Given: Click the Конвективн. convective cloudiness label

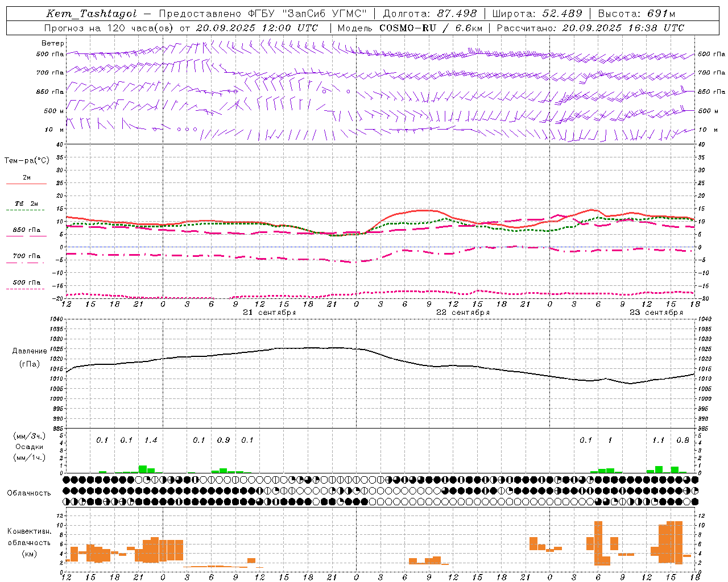Looking at the screenshot, I should pos(29,531).
